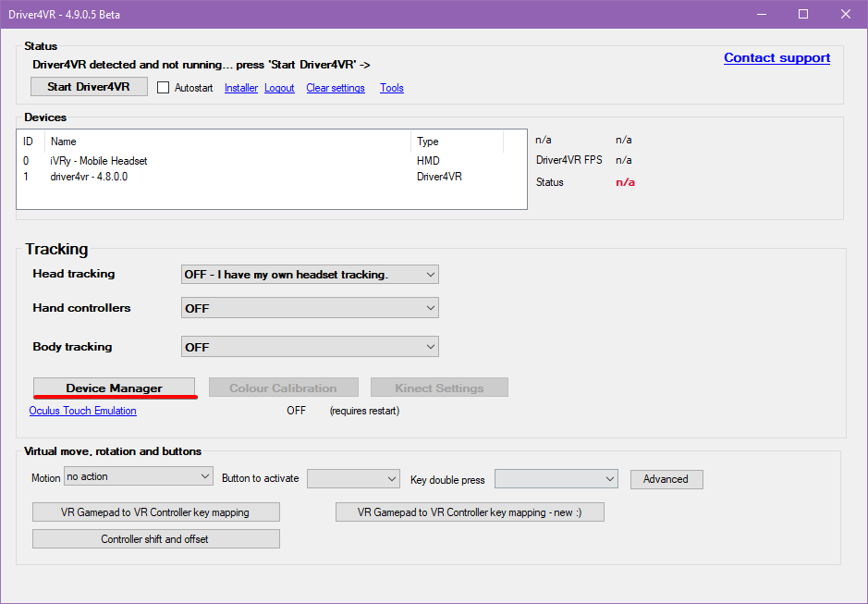This screenshot has width=868, height=604.
Task: Open the Tools link
Action: coord(391,88)
